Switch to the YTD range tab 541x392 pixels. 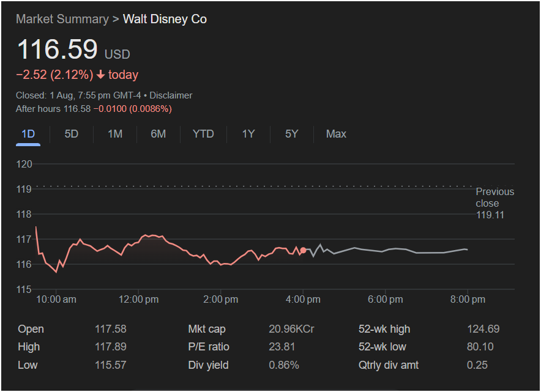click(x=203, y=134)
